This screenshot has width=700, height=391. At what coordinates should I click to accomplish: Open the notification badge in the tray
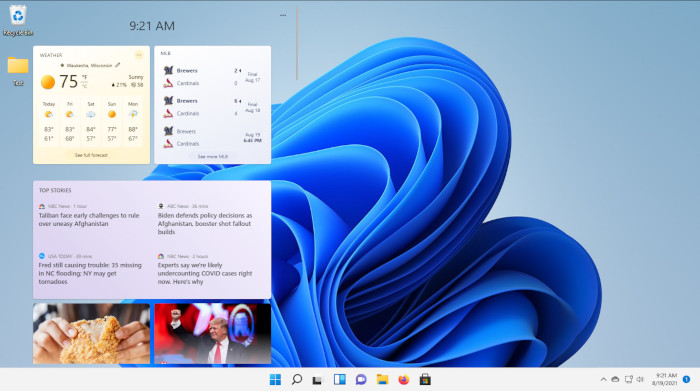coord(686,379)
